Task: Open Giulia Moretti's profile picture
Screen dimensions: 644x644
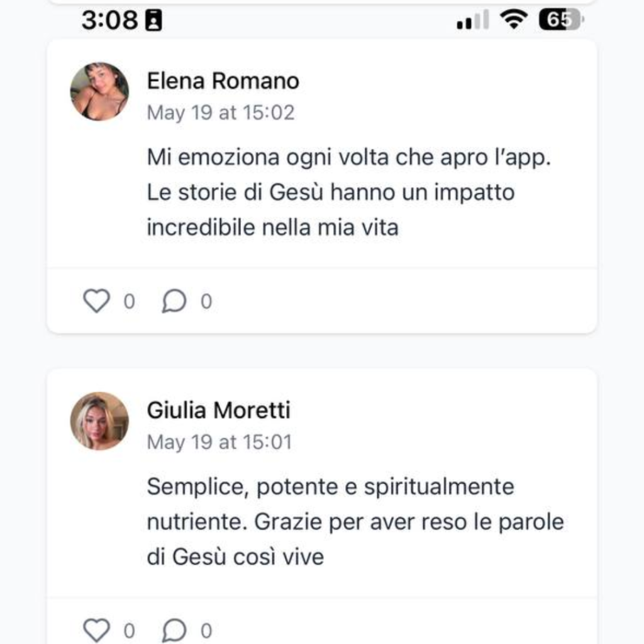Action: coord(99,421)
